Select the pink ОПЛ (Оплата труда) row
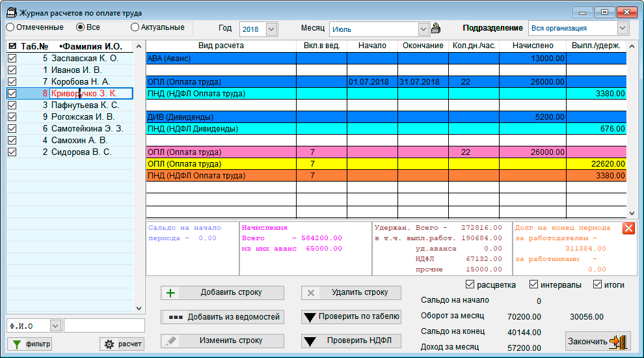The height and width of the screenshot is (358, 644). tap(386, 152)
